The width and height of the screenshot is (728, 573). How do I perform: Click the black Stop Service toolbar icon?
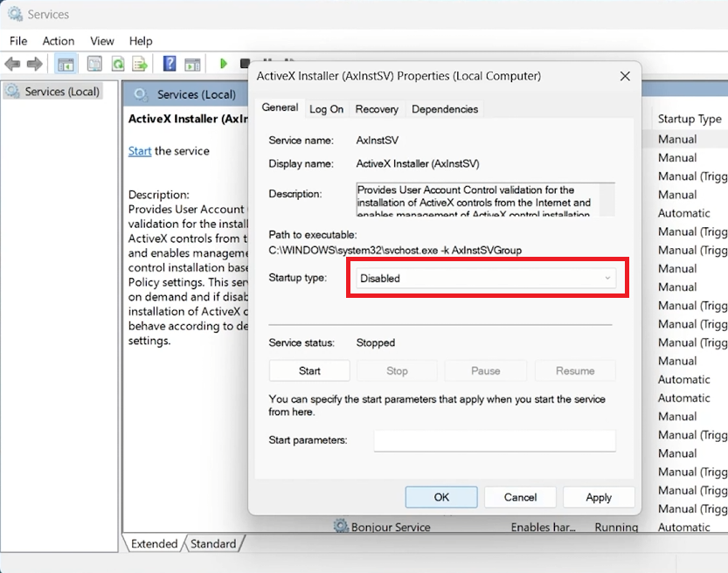click(245, 64)
